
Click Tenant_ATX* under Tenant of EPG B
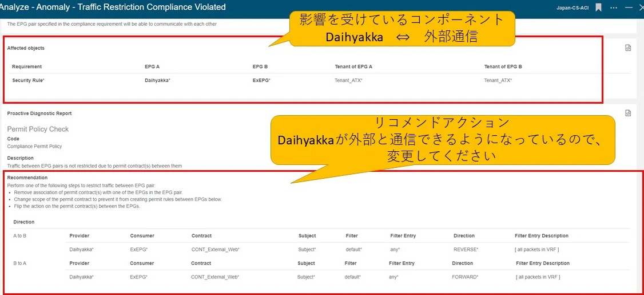(498, 80)
